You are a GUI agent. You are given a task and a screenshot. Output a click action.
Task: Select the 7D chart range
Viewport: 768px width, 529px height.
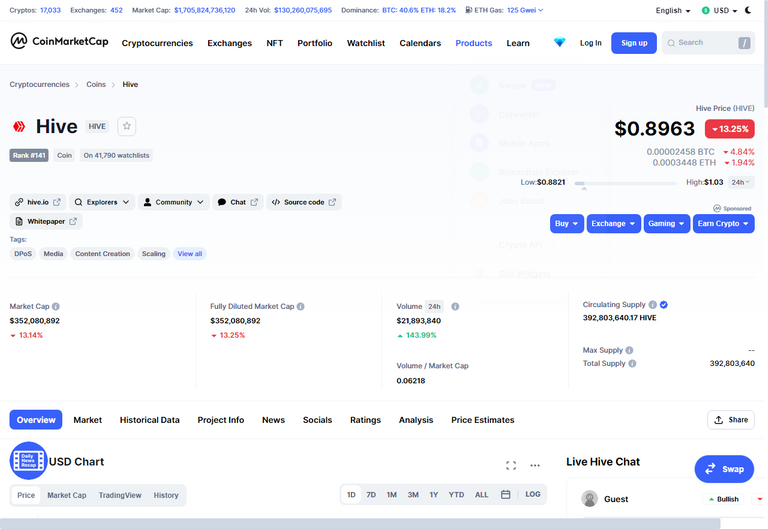[371, 495]
